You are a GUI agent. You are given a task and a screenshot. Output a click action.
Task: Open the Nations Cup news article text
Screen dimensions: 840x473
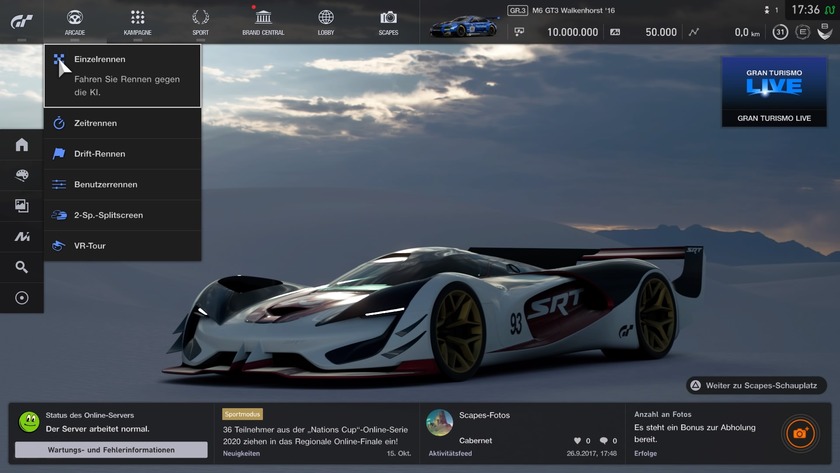point(315,436)
